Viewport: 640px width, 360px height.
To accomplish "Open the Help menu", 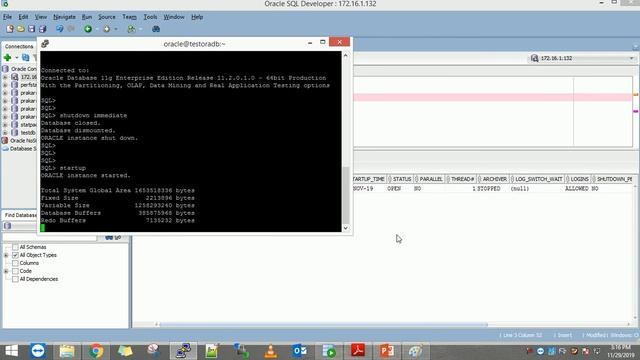I will tap(197, 17).
